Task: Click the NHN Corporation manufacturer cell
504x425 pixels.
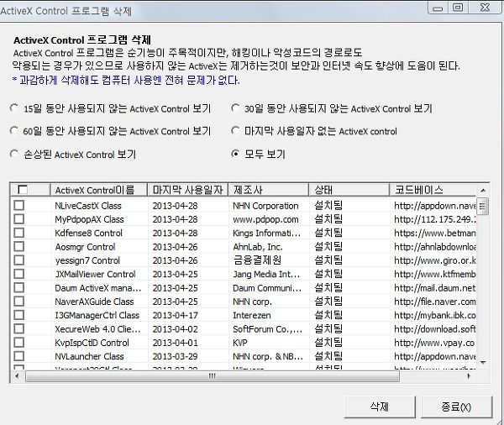Action: [265, 206]
